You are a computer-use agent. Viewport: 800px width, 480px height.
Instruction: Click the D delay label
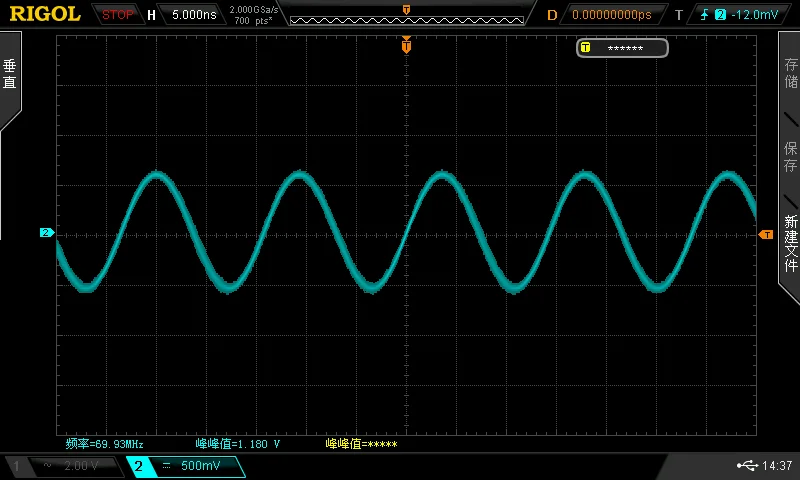[x=552, y=15]
